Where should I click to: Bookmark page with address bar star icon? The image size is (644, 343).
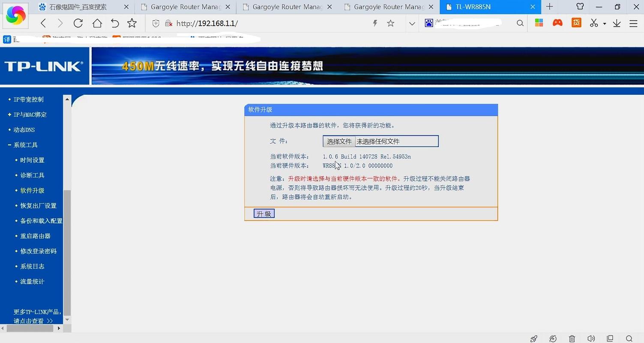pos(390,23)
